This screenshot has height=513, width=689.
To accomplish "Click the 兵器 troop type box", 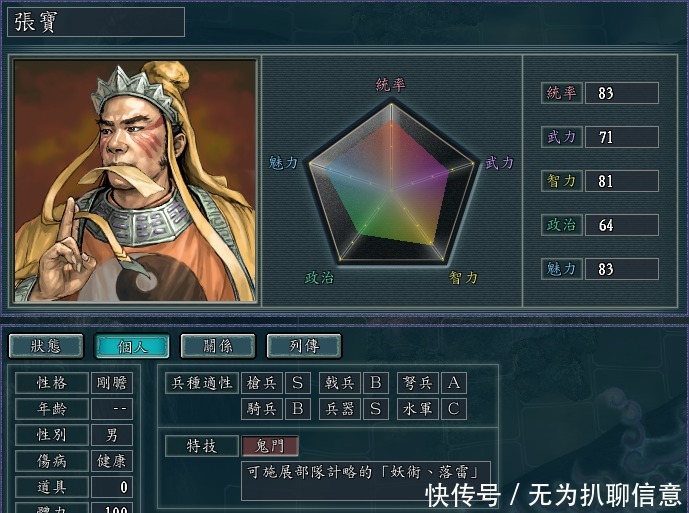I will coord(340,409).
